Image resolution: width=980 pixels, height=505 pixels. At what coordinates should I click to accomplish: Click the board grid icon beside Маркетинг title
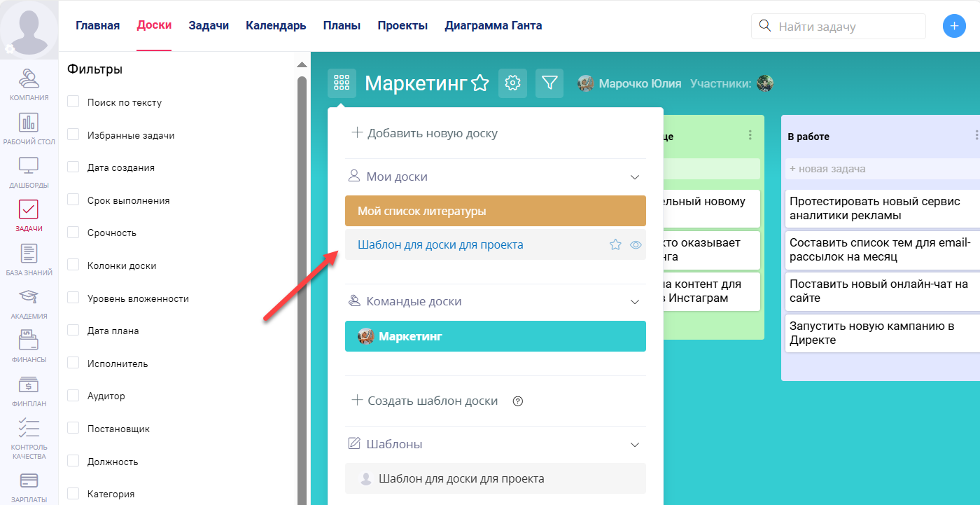point(342,83)
